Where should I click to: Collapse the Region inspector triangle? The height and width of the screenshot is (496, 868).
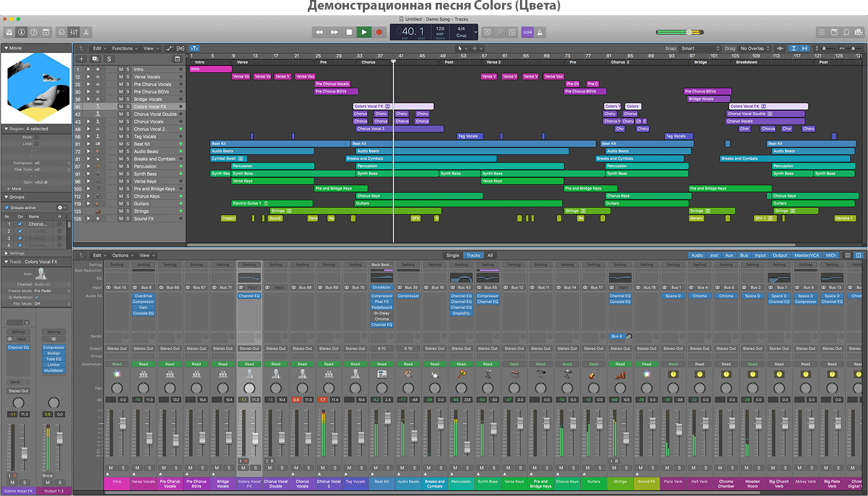(x=6, y=129)
